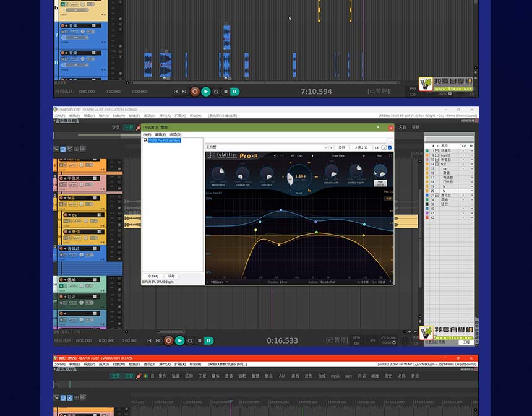
Task: Open the FX(F) menu in the FX window
Action: pyautogui.click(x=147, y=134)
